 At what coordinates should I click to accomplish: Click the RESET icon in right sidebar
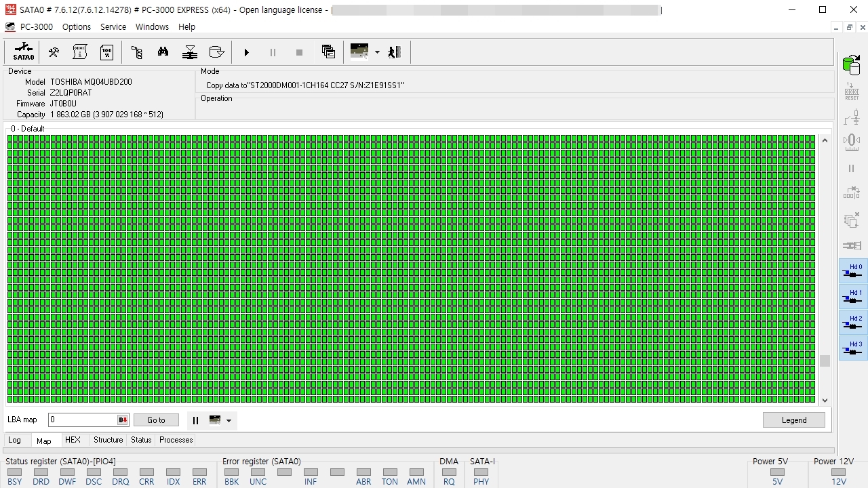pyautogui.click(x=852, y=91)
